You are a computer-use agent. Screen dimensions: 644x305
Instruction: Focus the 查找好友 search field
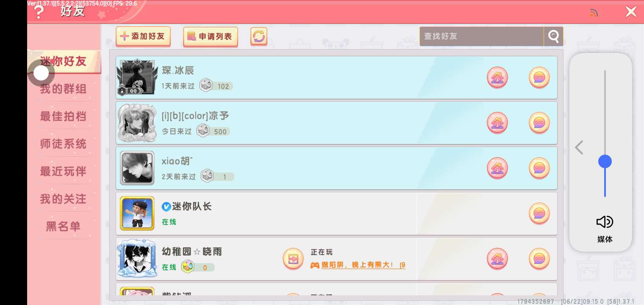tap(482, 36)
